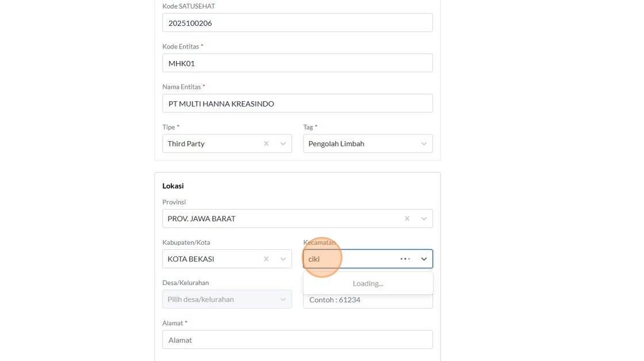The width and height of the screenshot is (644, 361).
Task: Click the Kecamatan search text "ciki"
Action: [x=314, y=259]
